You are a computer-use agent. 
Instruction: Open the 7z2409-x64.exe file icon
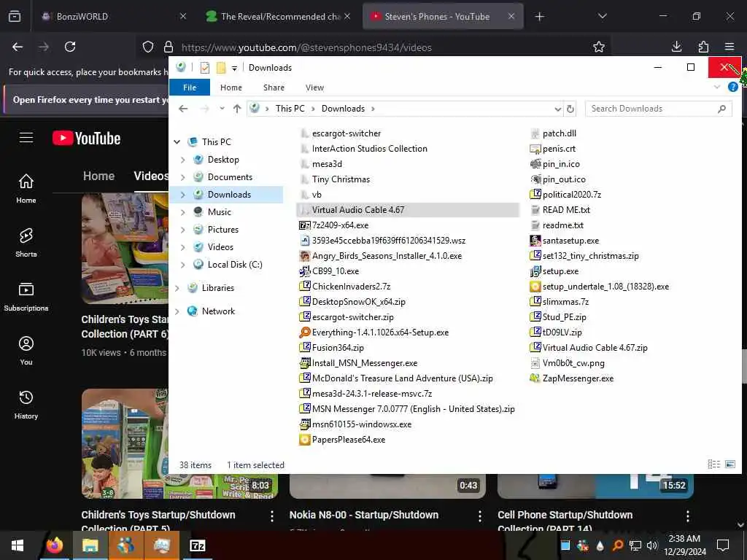pos(304,225)
